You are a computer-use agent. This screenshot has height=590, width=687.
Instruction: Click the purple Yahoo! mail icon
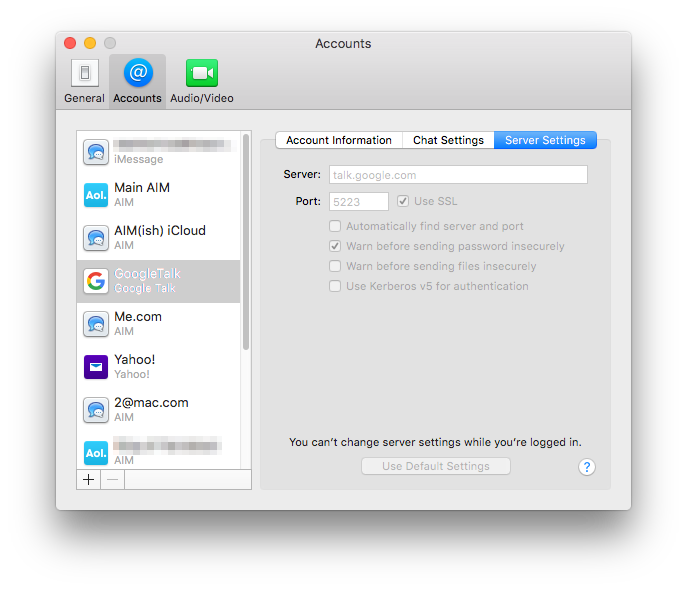pyautogui.click(x=96, y=367)
